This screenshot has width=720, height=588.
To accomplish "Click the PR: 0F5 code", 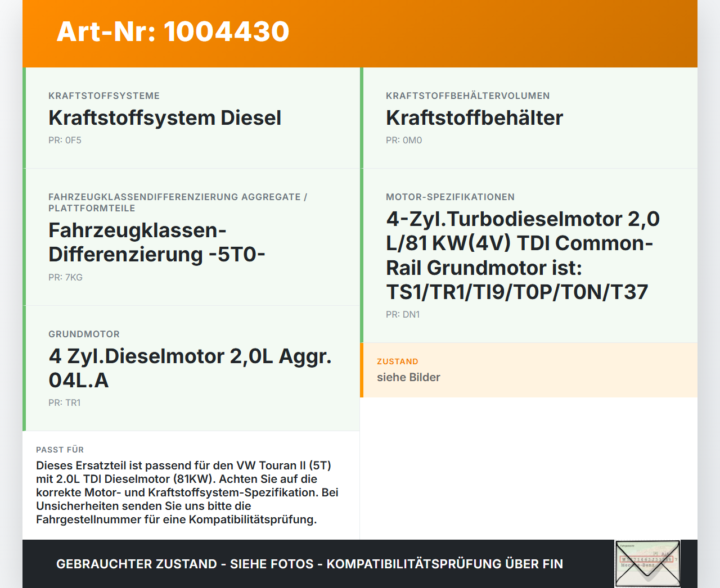I will tap(65, 141).
